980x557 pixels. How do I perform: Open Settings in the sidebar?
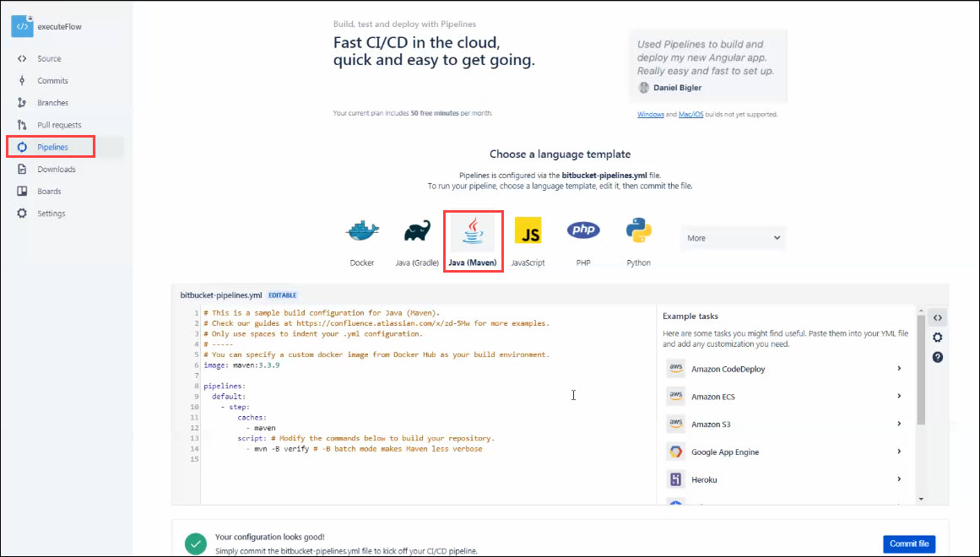point(51,214)
